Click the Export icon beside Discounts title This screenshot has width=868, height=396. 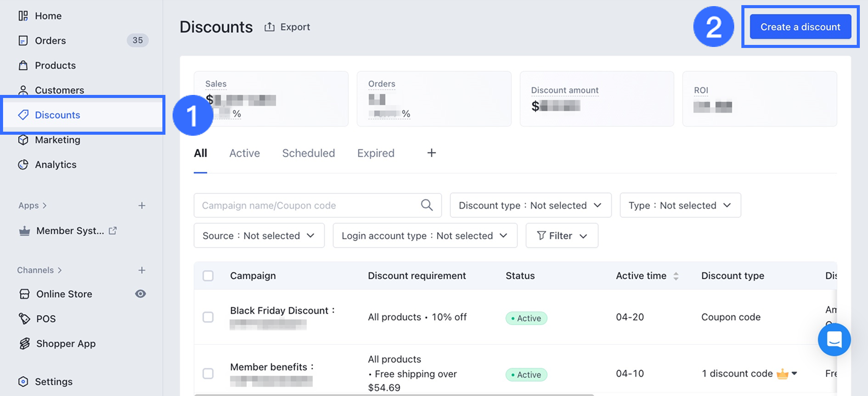270,27
